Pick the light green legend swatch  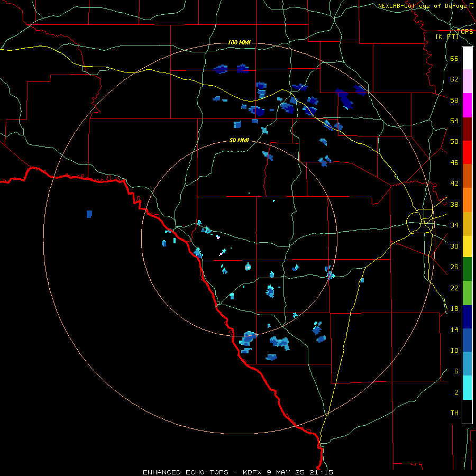pyautogui.click(x=467, y=293)
